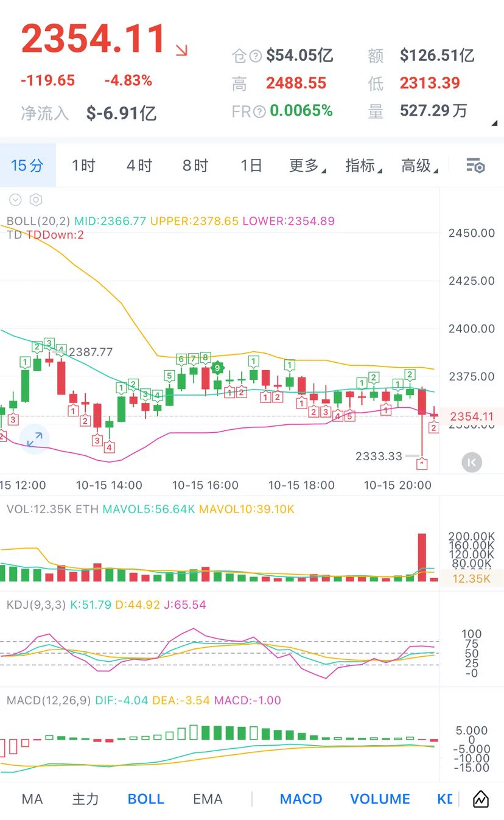Image resolution: width=504 pixels, height=820 pixels.
Task: Click the TD TDDown:2 legend line
Action: 46,234
